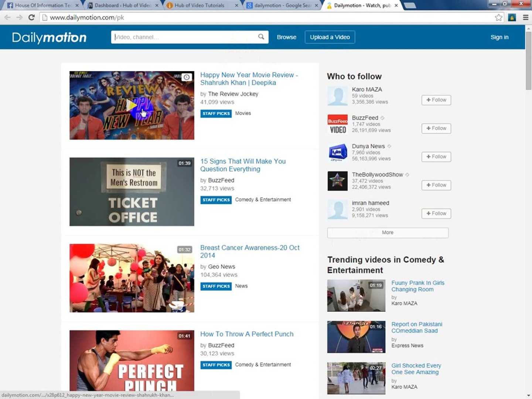
Task: Follow Karo MAZA
Action: coord(436,100)
